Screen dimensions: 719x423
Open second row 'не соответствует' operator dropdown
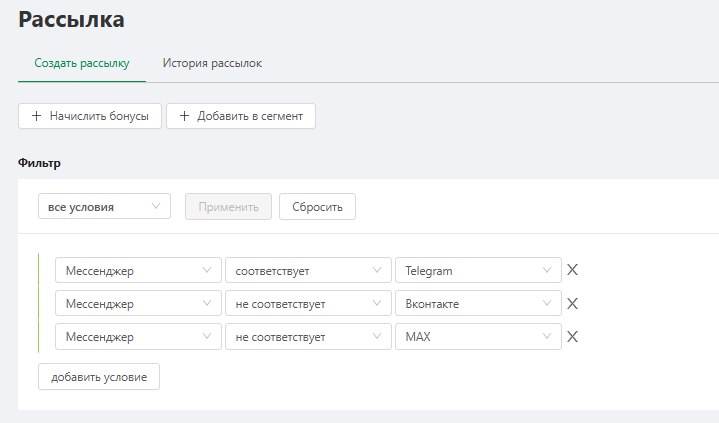(x=307, y=303)
